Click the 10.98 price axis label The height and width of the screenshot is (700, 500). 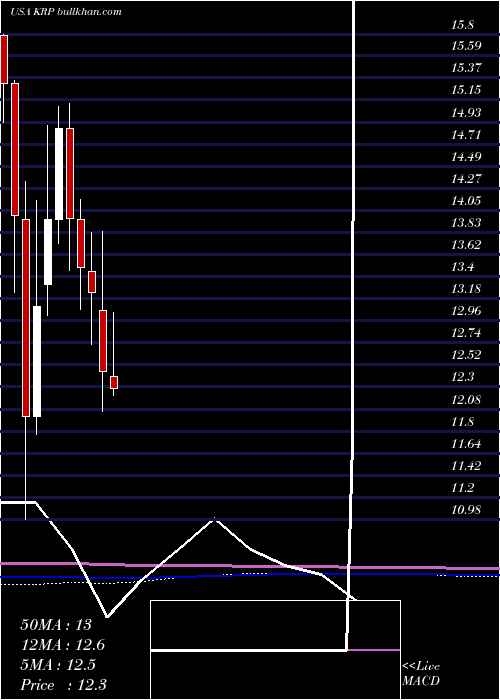(466, 509)
